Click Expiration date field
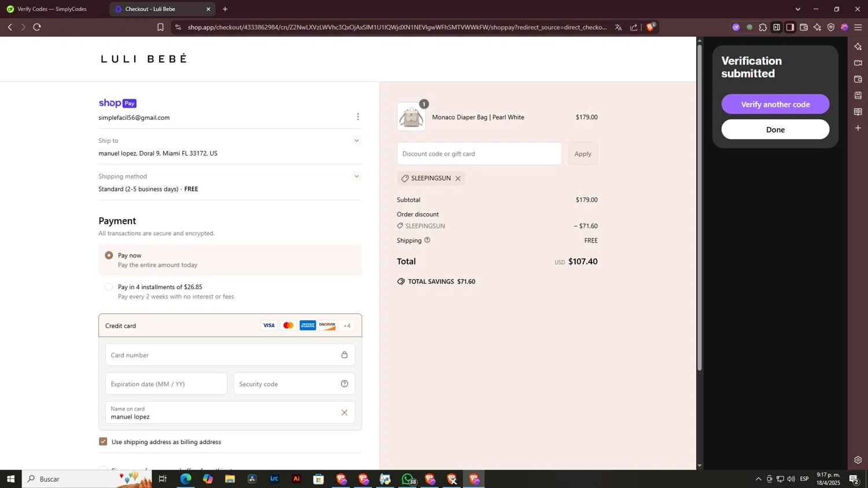 pos(166,384)
